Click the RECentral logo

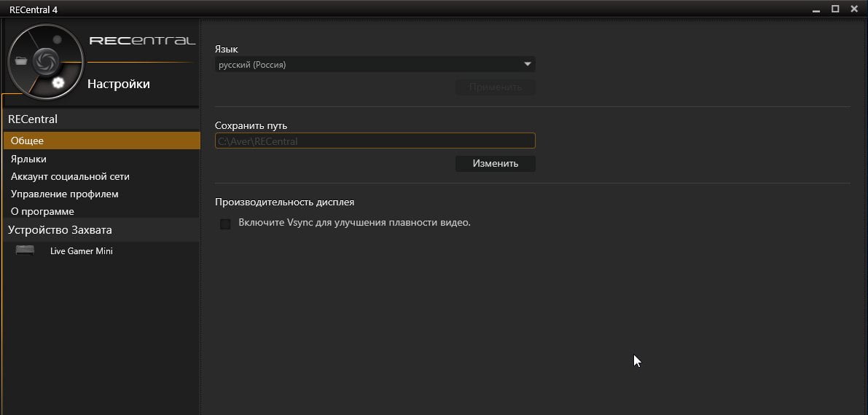click(x=141, y=41)
